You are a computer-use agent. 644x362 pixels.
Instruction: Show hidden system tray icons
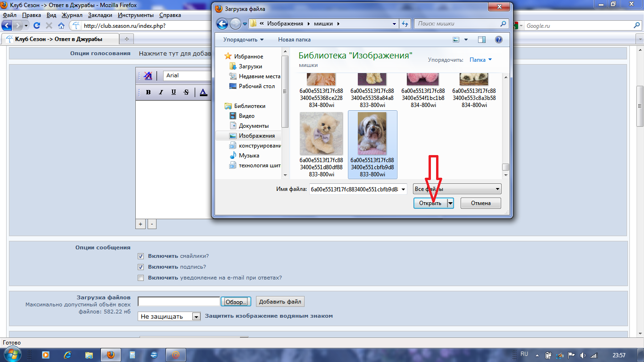537,355
